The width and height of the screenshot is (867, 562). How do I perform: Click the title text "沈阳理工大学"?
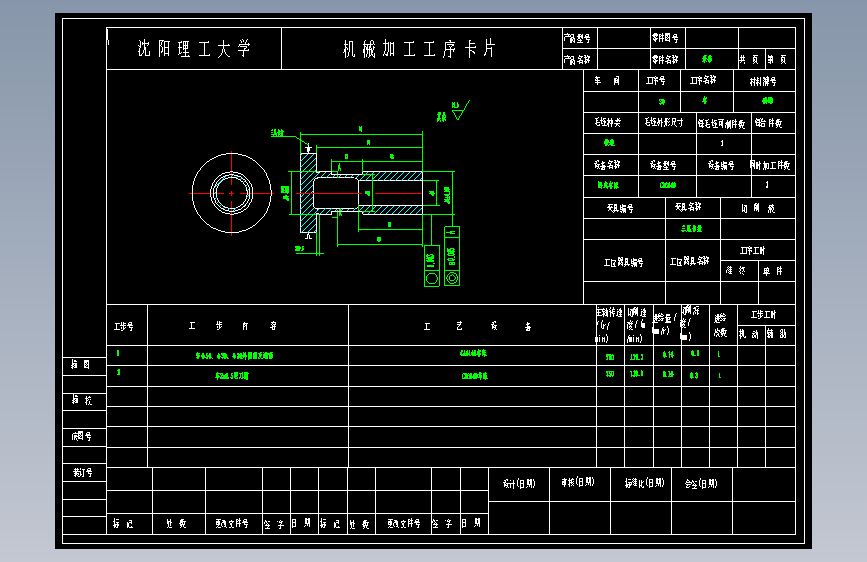coord(194,49)
